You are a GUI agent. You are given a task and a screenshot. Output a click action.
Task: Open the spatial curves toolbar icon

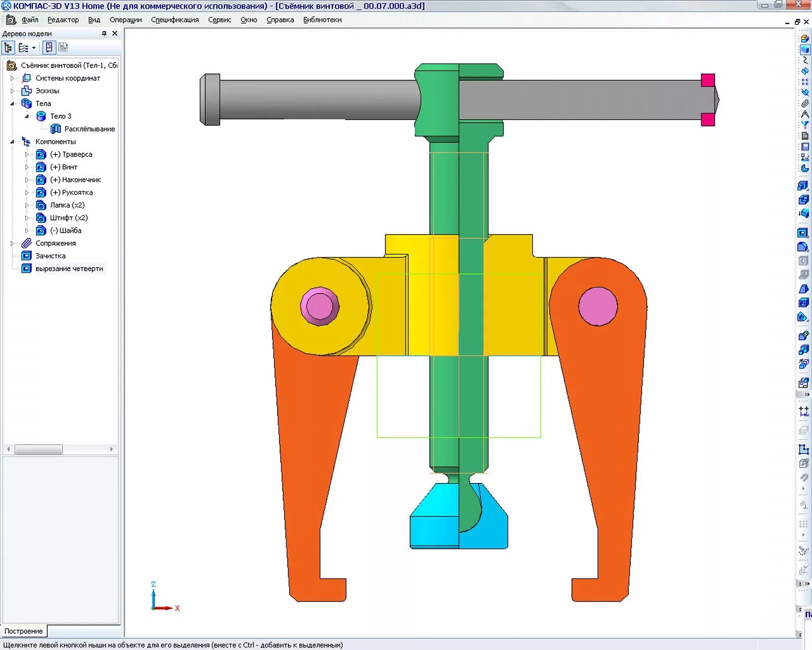[x=805, y=60]
